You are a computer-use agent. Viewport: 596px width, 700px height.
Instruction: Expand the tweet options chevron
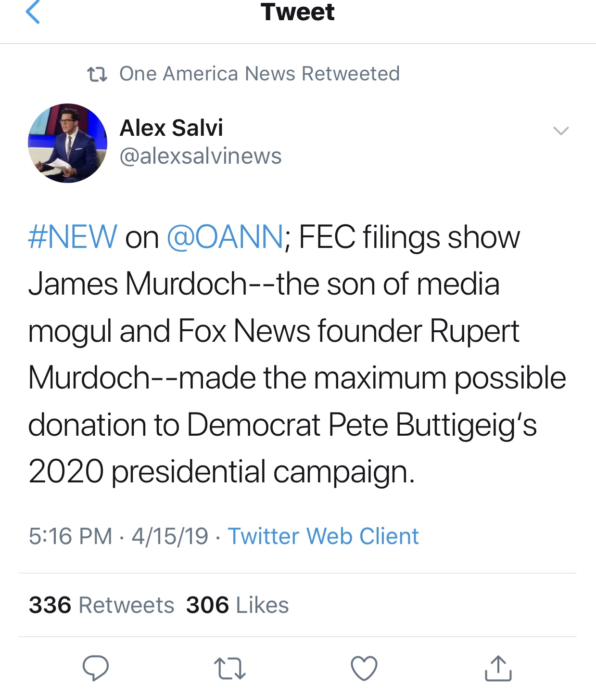click(561, 130)
